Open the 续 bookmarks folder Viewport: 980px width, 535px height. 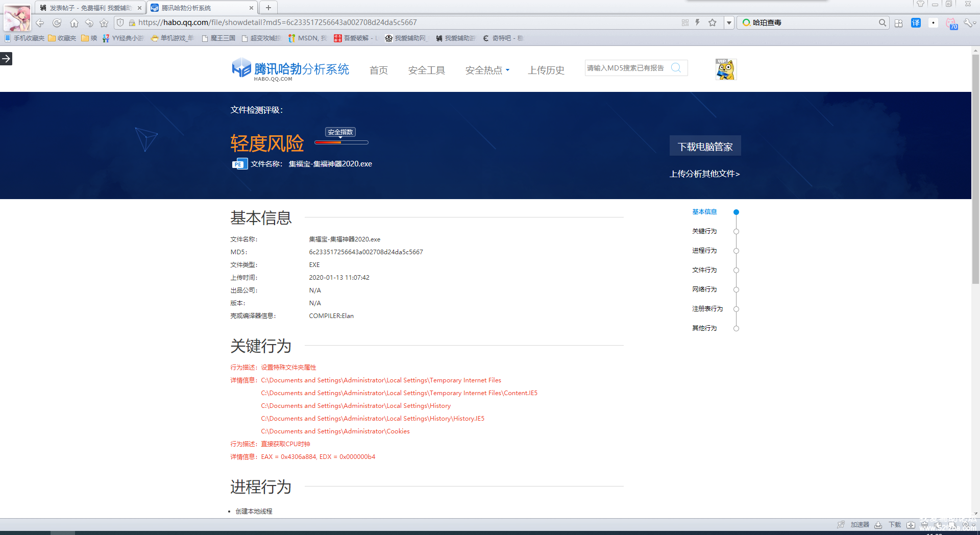tap(89, 38)
